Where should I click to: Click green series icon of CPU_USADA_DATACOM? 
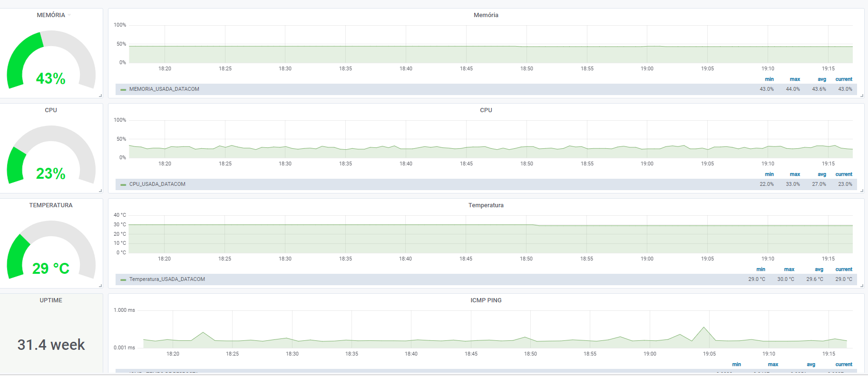123,184
